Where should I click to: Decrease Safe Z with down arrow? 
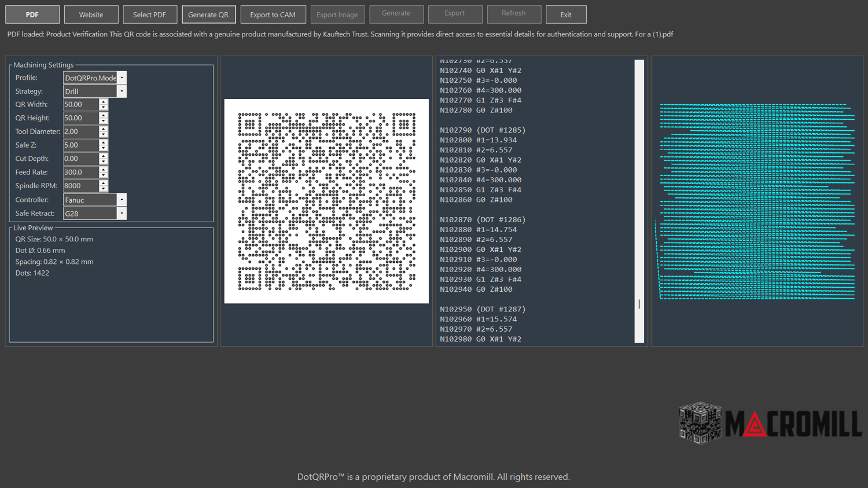[104, 148]
